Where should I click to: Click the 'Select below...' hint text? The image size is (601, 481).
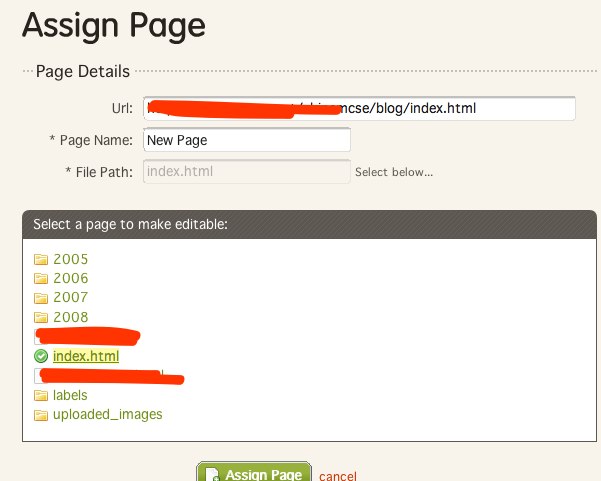click(394, 172)
